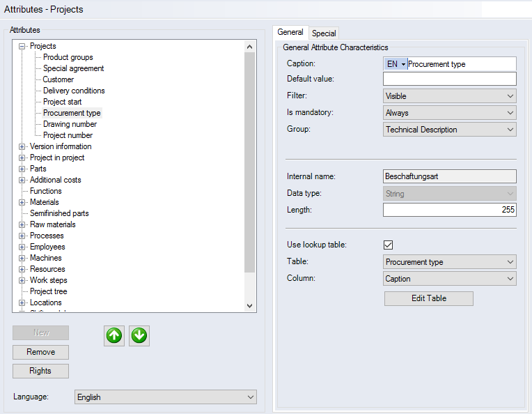This screenshot has width=532, height=414.
Task: Switch to the Special tab
Action: point(324,33)
